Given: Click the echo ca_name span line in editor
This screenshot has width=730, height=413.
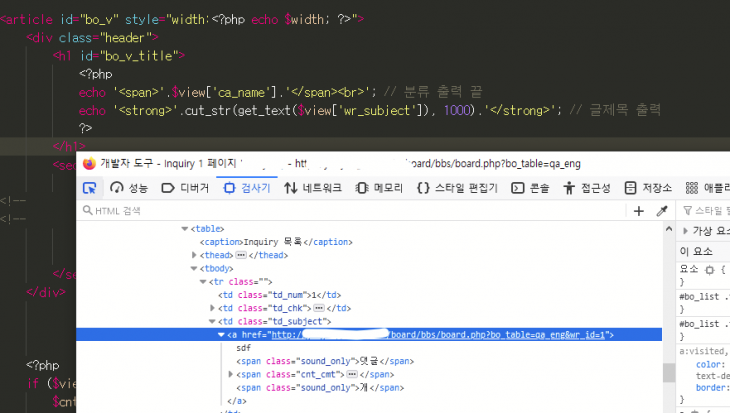Looking at the screenshot, I should [x=281, y=92].
